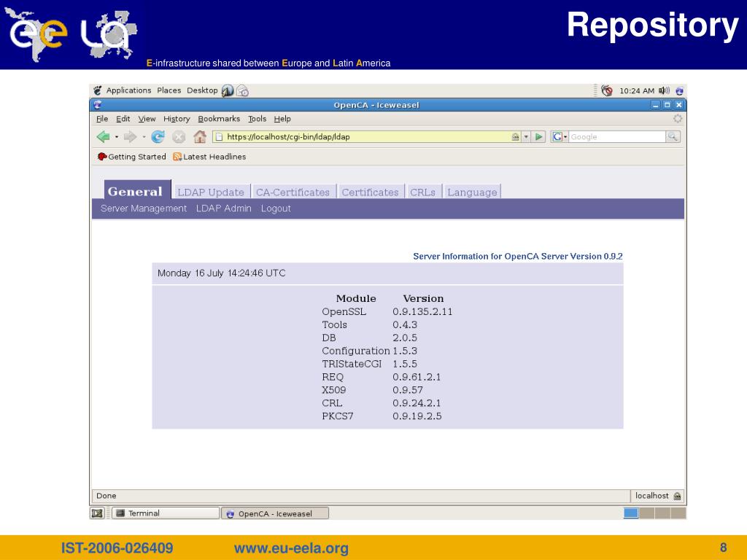This screenshot has width=747, height=560.
Task: Open the volume speaker control
Action: (x=664, y=90)
